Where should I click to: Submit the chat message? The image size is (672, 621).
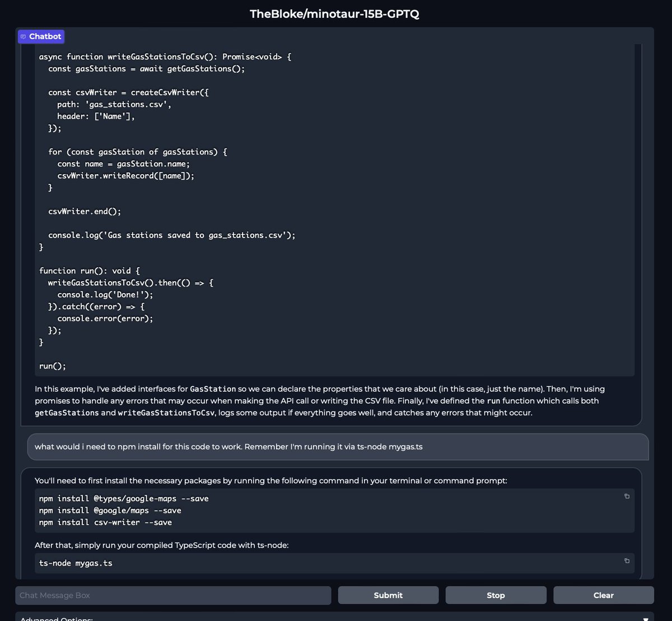388,595
